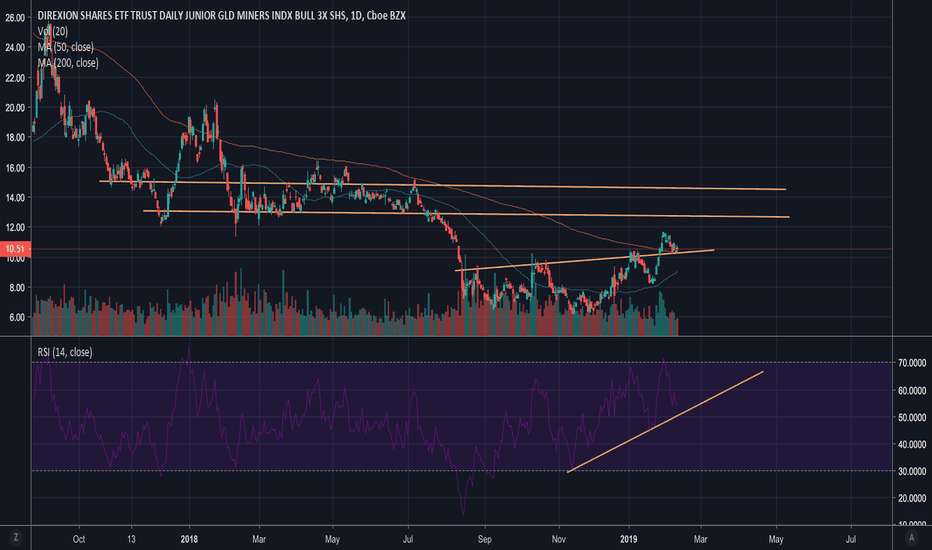Click the 2019 label on time axis
932x550 pixels.
tap(628, 539)
